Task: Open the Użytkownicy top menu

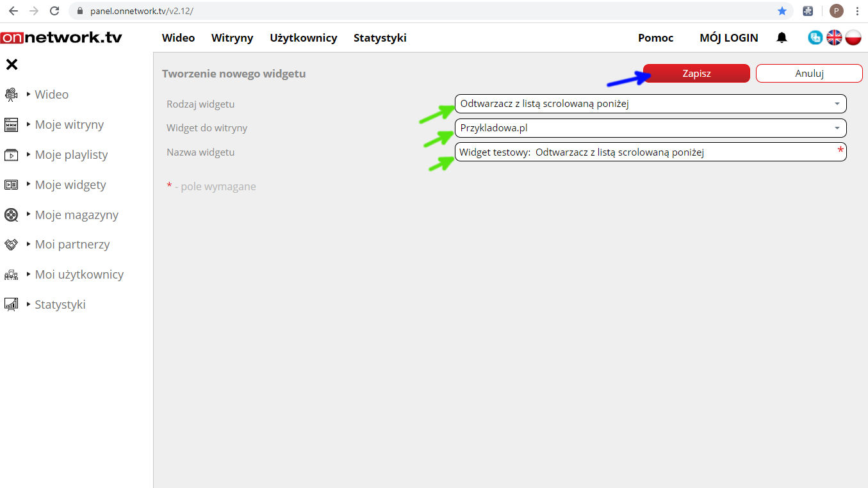Action: tap(303, 38)
